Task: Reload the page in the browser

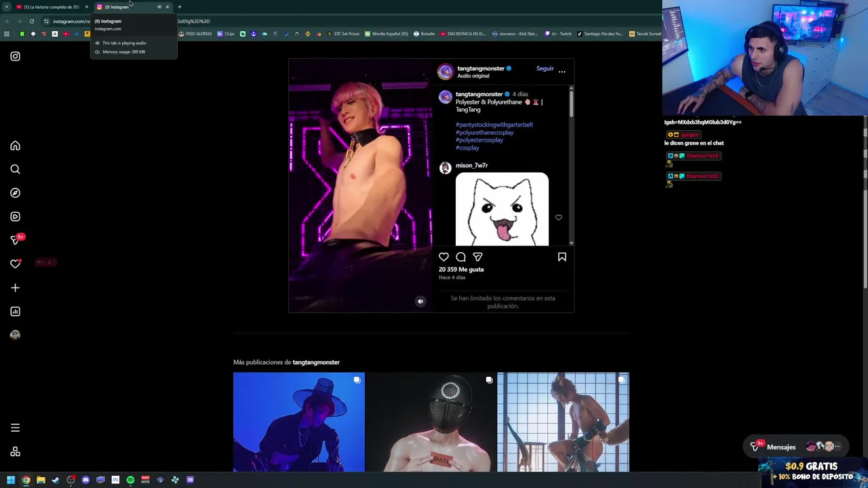Action: tap(31, 21)
